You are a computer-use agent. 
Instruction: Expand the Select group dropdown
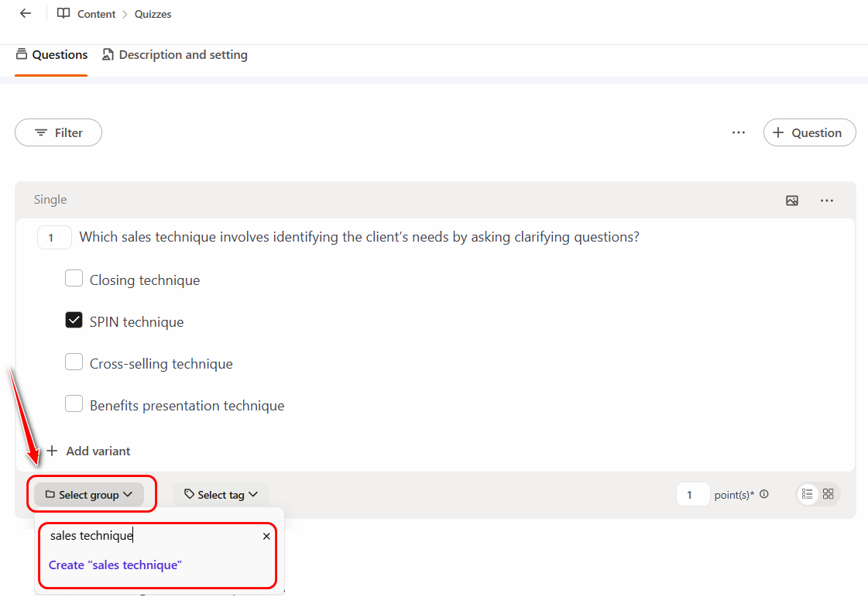click(x=89, y=495)
